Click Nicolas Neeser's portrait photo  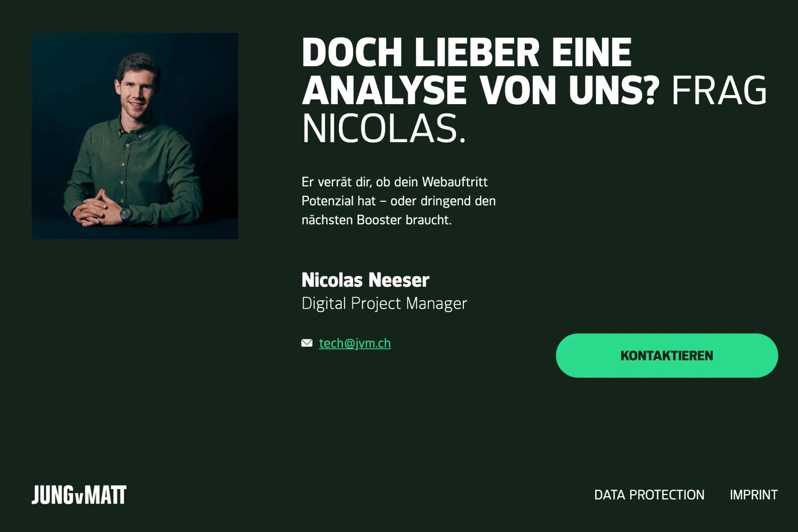pyautogui.click(x=135, y=136)
